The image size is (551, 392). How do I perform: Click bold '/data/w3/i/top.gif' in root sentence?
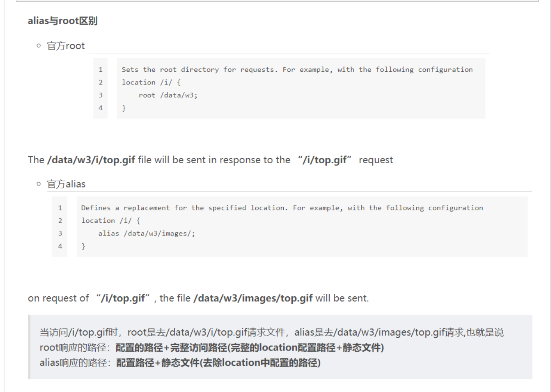pyautogui.click(x=91, y=160)
